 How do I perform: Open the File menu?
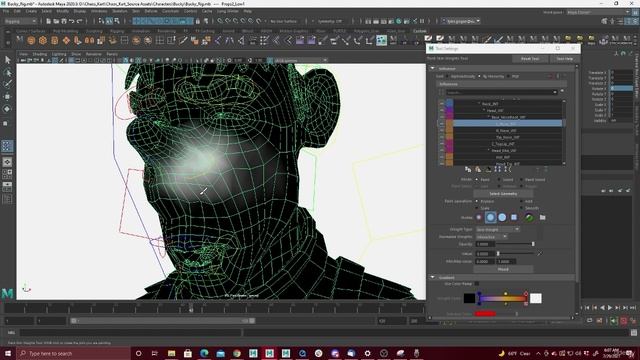(6, 11)
